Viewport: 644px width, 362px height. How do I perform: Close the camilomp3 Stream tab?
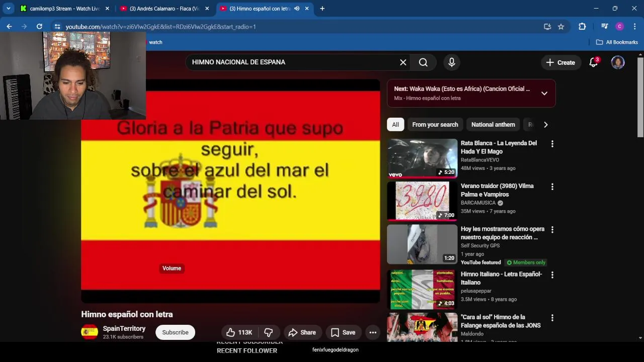tap(107, 9)
